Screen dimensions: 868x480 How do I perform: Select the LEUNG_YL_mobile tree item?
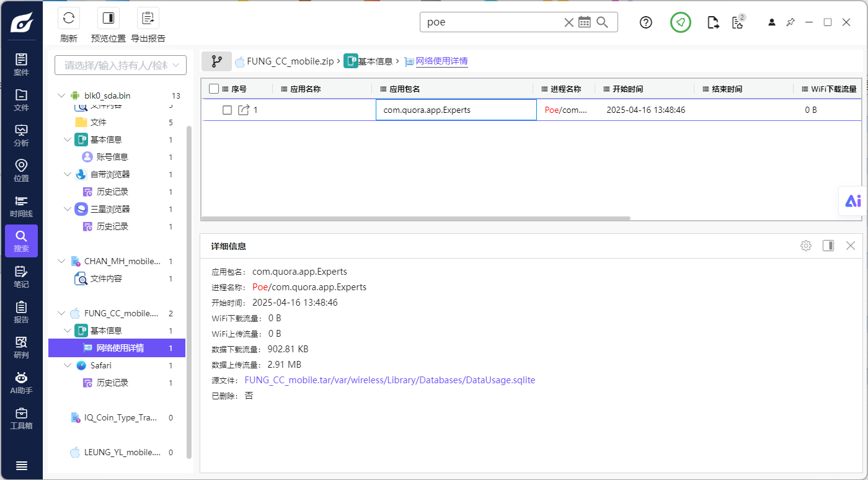[117, 452]
